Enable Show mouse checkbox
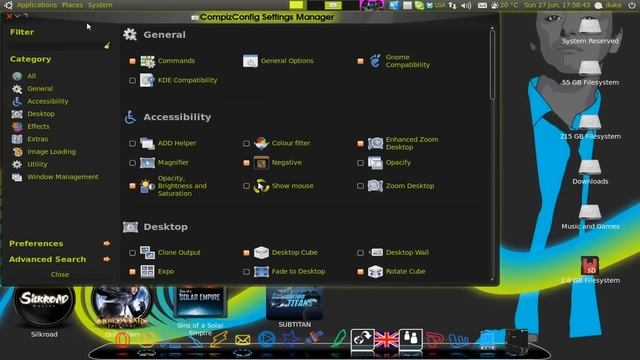The image size is (640, 360). (246, 186)
